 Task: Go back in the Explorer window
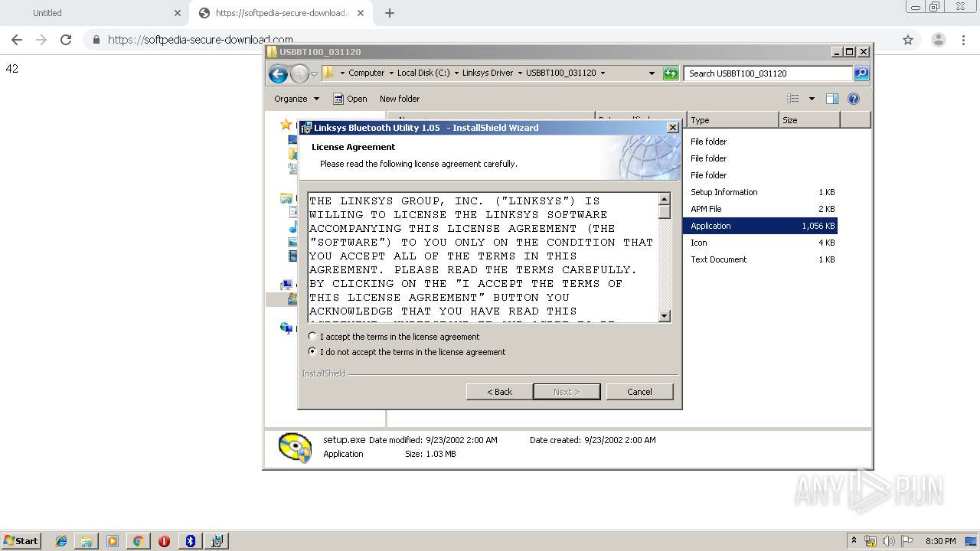[x=279, y=73]
